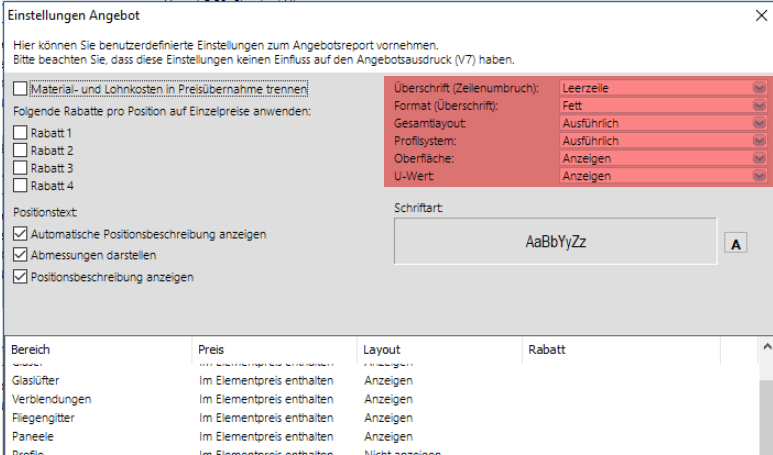
Task: Check the Rabatt 1 checkbox
Action: (21, 132)
